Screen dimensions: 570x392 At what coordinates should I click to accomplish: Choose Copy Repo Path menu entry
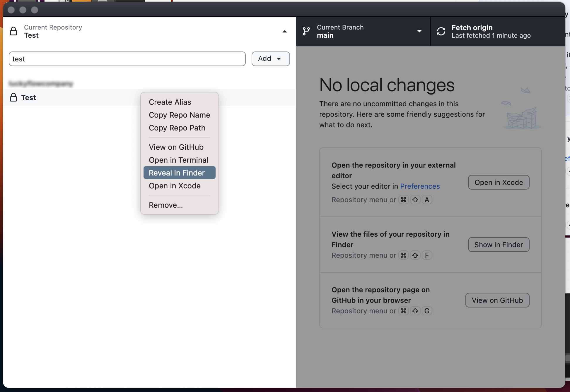click(177, 128)
